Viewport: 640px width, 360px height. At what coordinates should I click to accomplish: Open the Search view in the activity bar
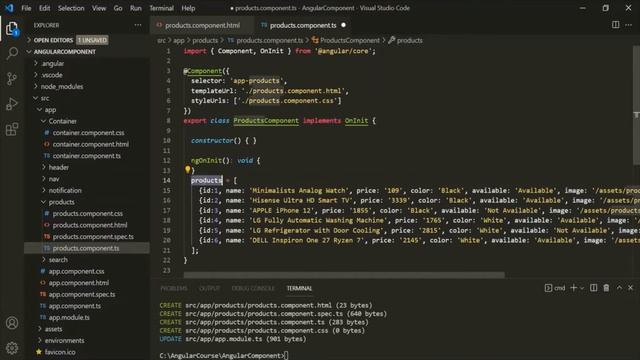point(12,53)
